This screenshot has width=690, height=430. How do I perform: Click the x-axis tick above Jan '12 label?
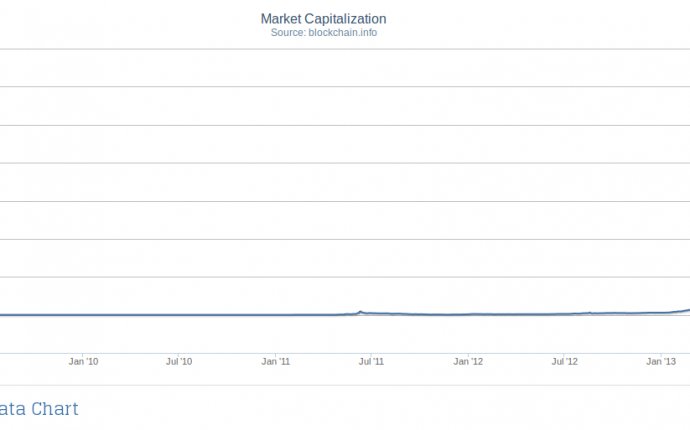pyautogui.click(x=468, y=355)
